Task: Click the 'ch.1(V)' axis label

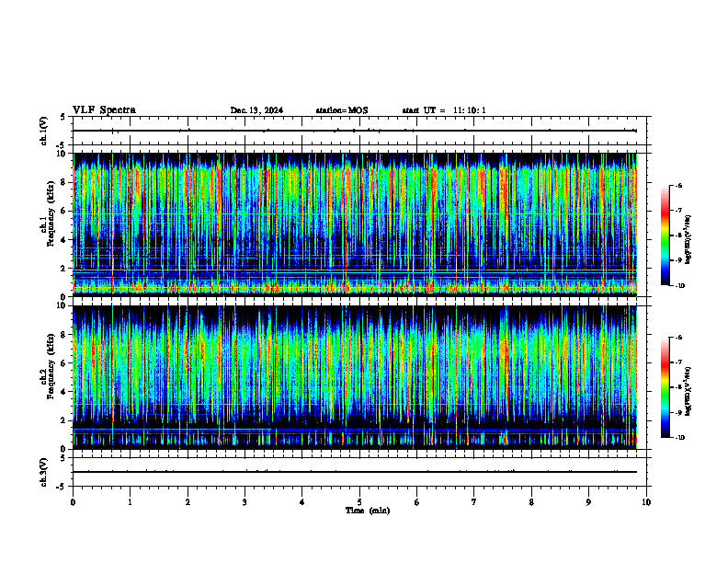Action: tap(44, 131)
